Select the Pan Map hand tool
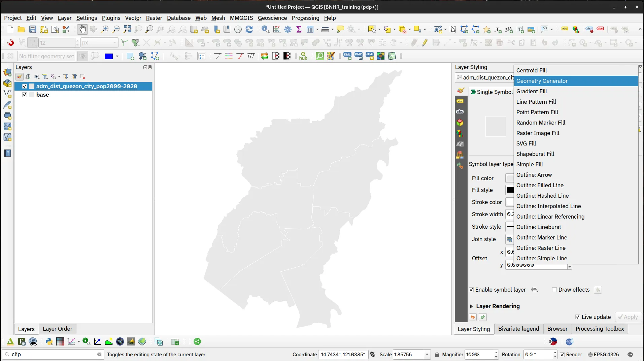This screenshot has width=644, height=361. point(82,30)
